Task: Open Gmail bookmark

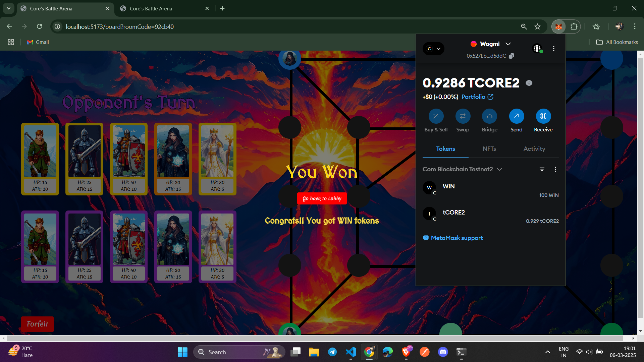Action: pos(38,42)
